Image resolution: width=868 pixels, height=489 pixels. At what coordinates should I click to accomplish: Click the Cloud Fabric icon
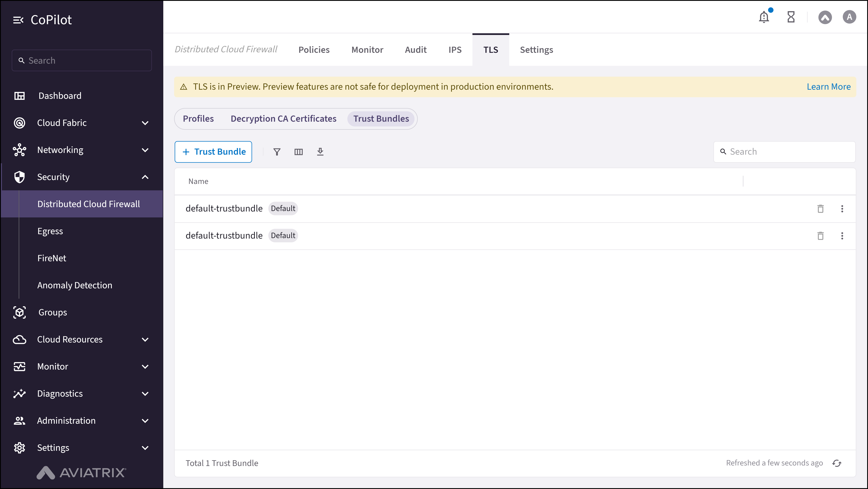(20, 123)
